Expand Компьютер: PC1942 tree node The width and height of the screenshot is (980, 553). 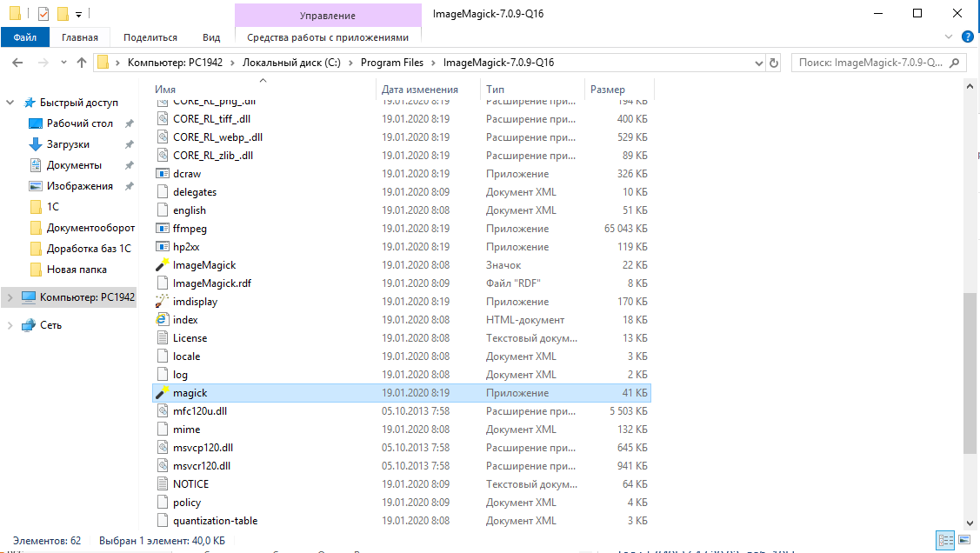10,297
